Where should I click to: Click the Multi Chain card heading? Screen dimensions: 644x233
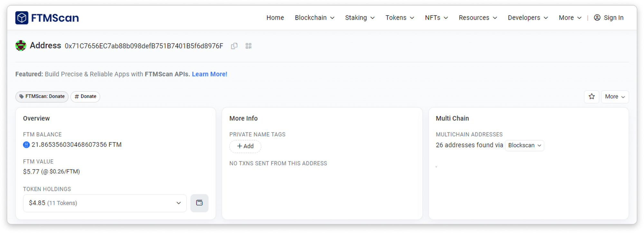tap(452, 118)
